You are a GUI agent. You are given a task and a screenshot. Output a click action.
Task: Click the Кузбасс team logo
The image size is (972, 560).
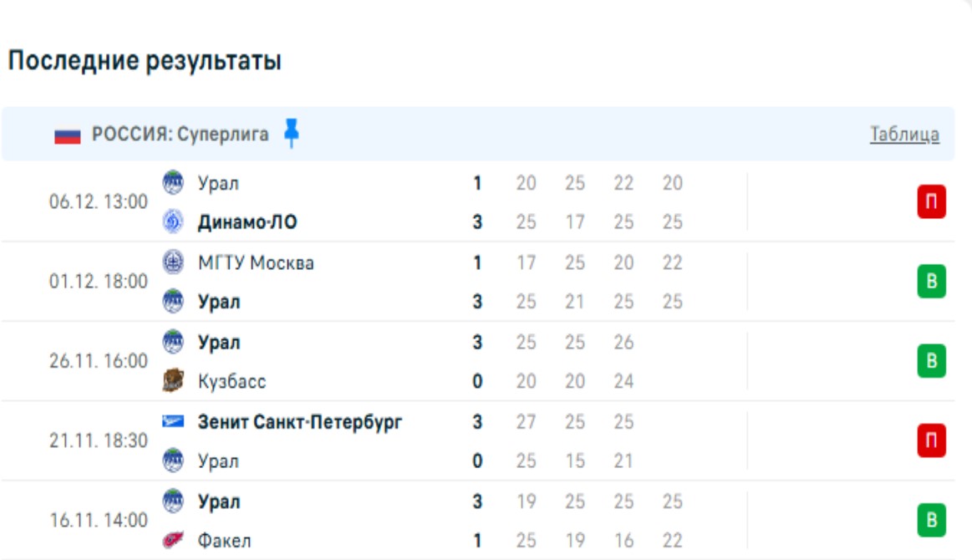click(172, 382)
